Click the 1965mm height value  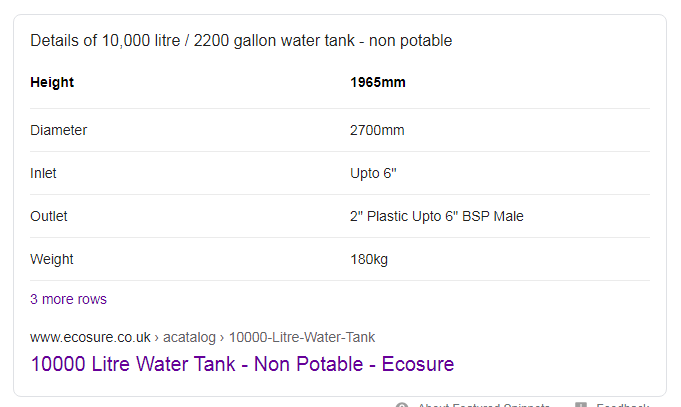[x=378, y=83]
